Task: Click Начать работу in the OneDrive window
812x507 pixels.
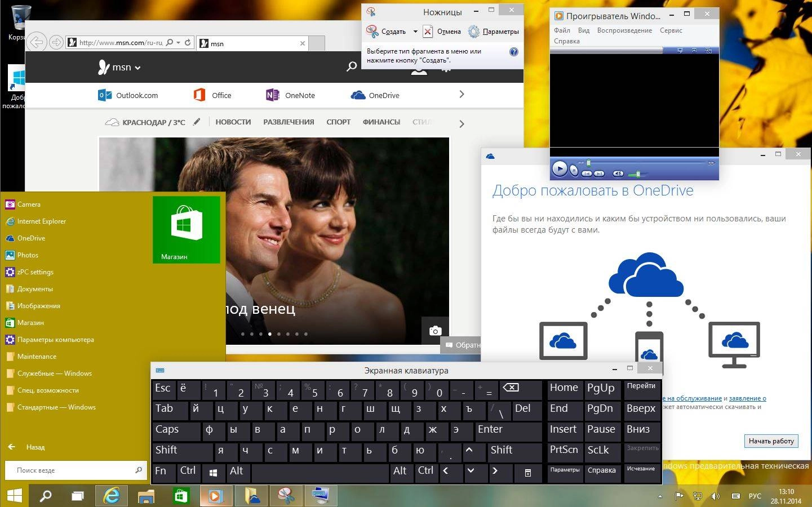Action: click(x=771, y=441)
